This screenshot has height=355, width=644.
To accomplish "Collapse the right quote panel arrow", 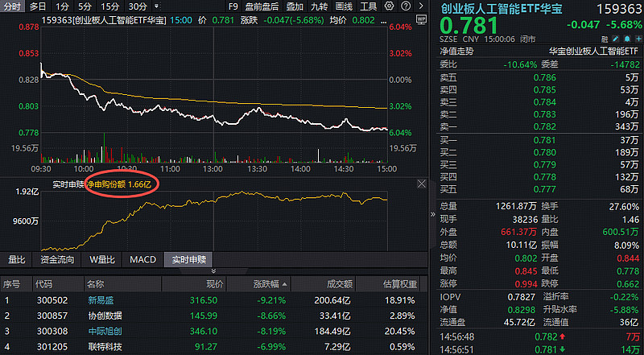I will tap(432, 214).
